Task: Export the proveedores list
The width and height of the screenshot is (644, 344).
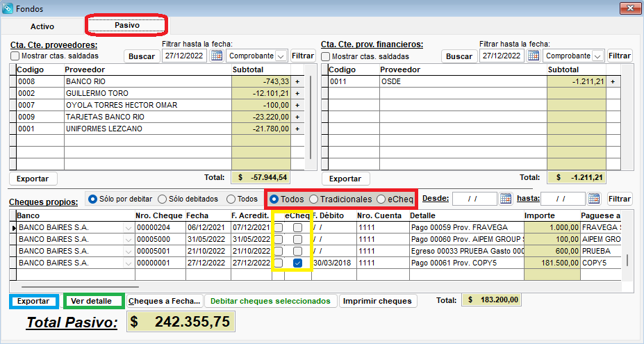Action: click(x=33, y=179)
